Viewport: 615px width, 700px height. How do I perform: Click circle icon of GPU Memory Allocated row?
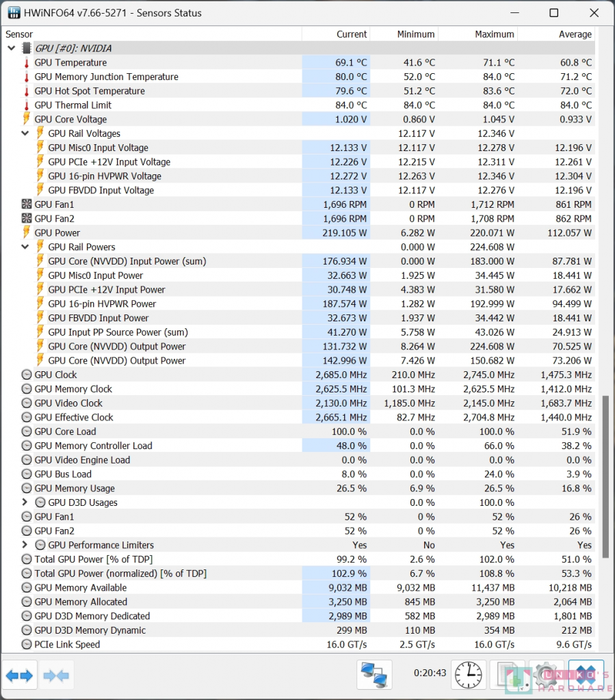[x=27, y=602]
